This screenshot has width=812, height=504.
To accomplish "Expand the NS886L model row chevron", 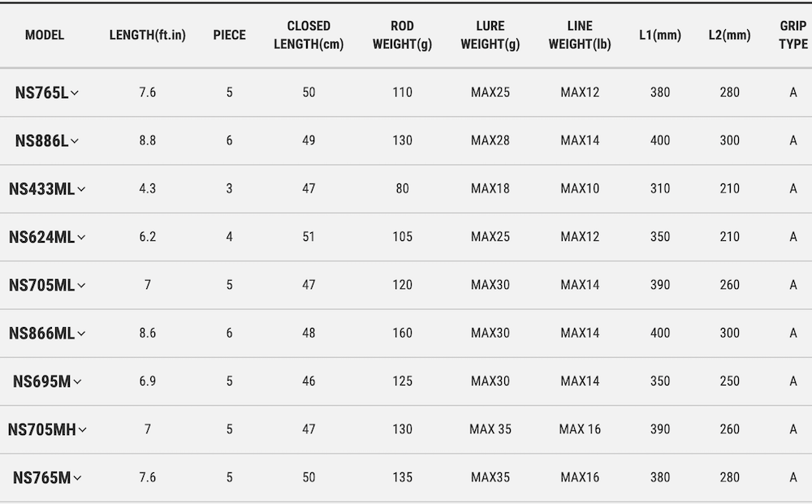I will tap(75, 141).
